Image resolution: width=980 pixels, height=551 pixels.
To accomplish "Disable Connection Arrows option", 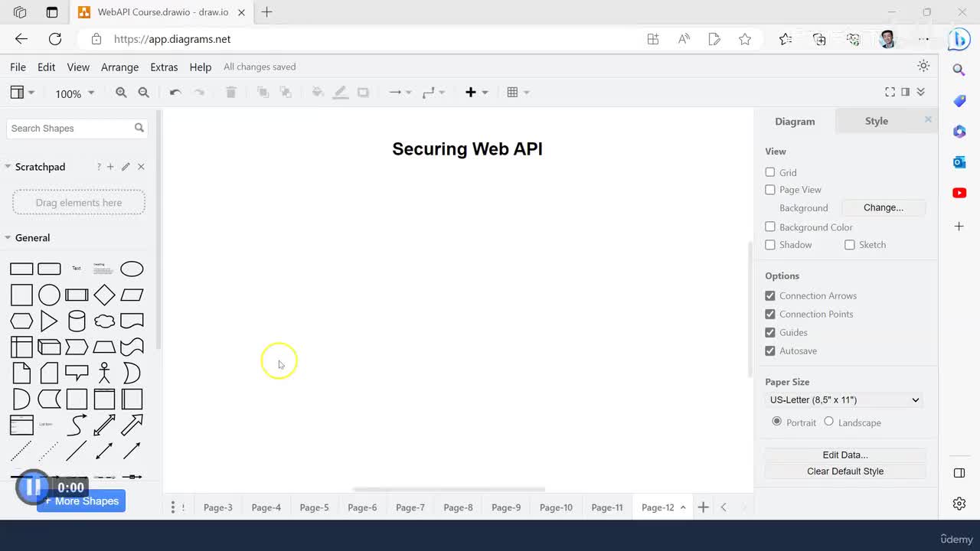I will (770, 295).
